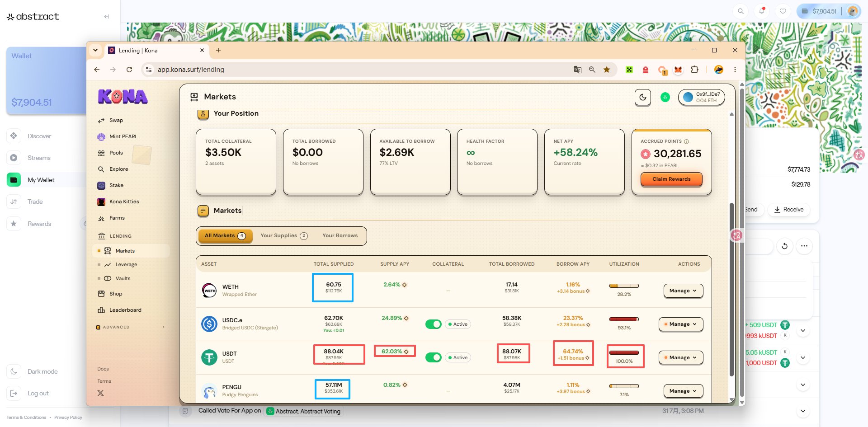This screenshot has width=868, height=427.
Task: Open Privacy Policy link in Abstract footer
Action: coord(68,418)
